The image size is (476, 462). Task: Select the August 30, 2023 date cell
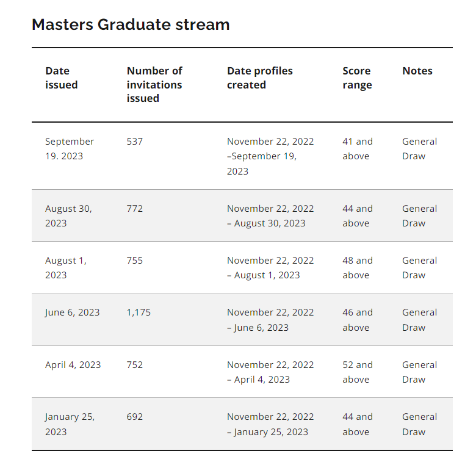pyautogui.click(x=68, y=216)
